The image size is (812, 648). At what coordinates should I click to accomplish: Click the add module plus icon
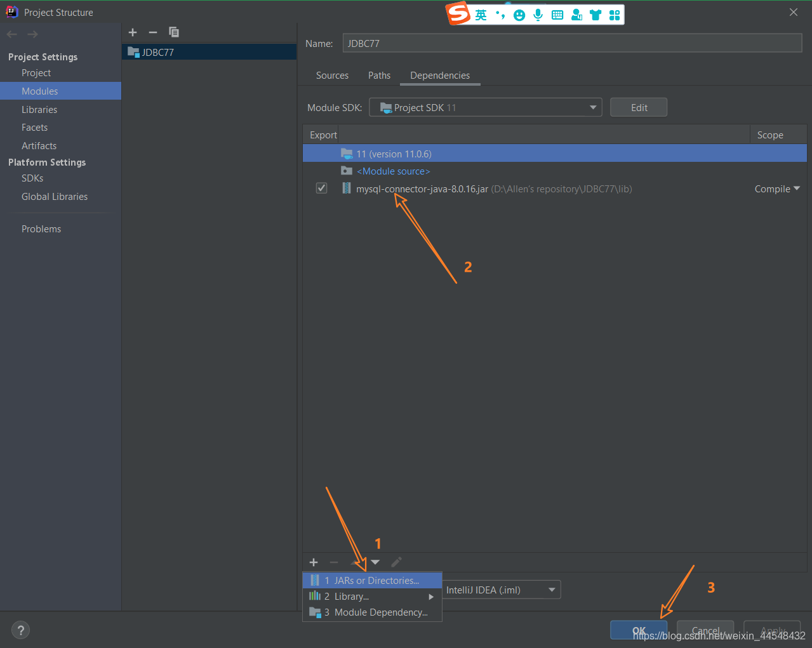pyautogui.click(x=133, y=32)
